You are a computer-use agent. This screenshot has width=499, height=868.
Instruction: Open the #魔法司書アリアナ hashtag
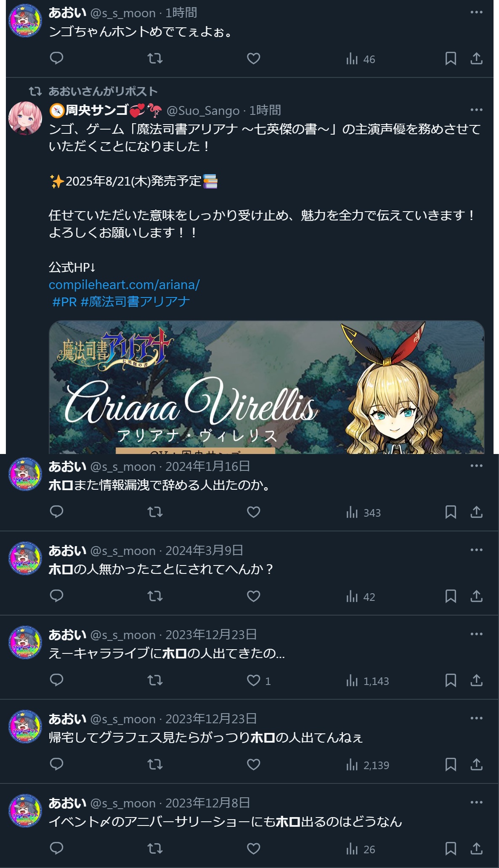click(135, 302)
